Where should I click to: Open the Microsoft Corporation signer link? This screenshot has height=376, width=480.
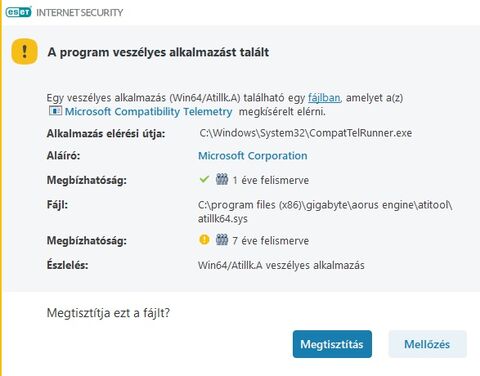coord(253,156)
